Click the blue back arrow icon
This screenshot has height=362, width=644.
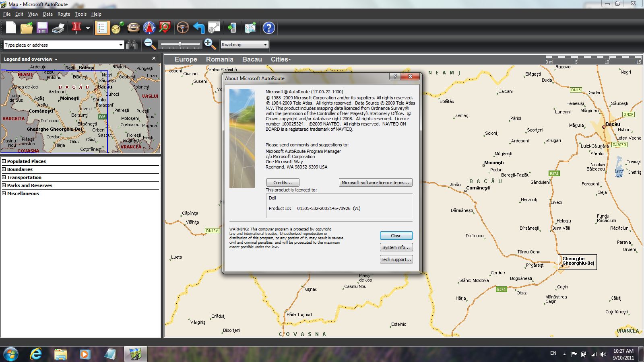198,28
